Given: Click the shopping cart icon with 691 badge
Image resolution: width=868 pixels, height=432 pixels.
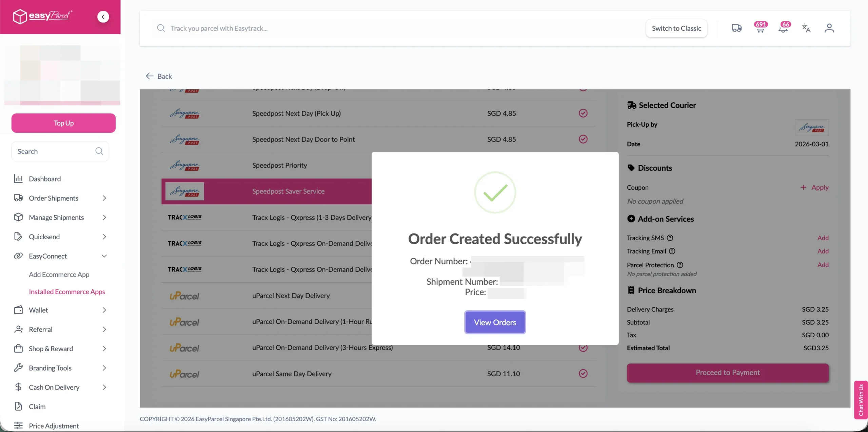Looking at the screenshot, I should (x=760, y=28).
